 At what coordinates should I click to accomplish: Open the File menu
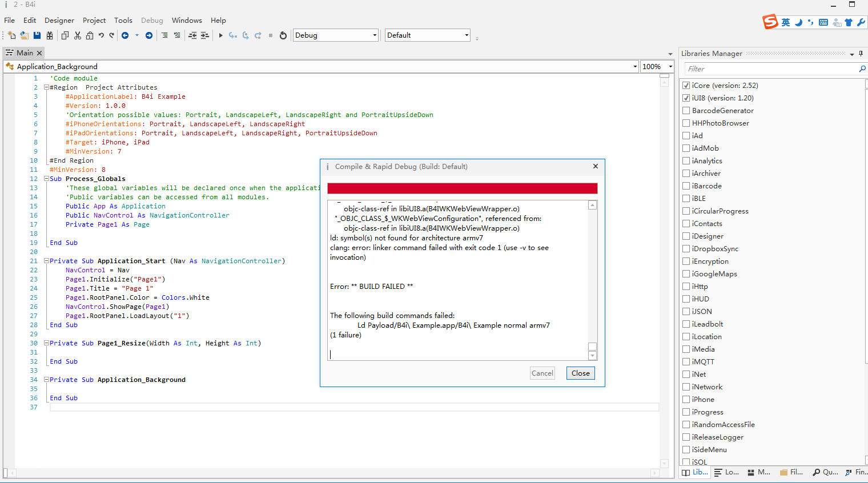[10, 21]
